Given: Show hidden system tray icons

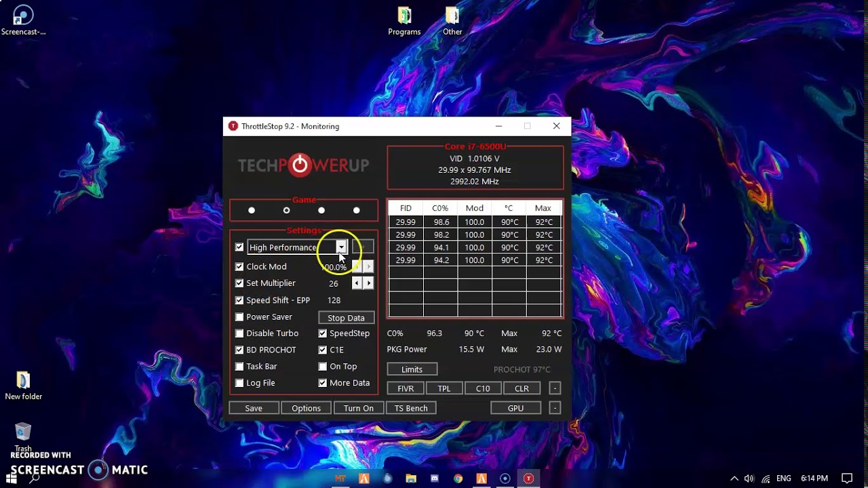Looking at the screenshot, I should (734, 479).
